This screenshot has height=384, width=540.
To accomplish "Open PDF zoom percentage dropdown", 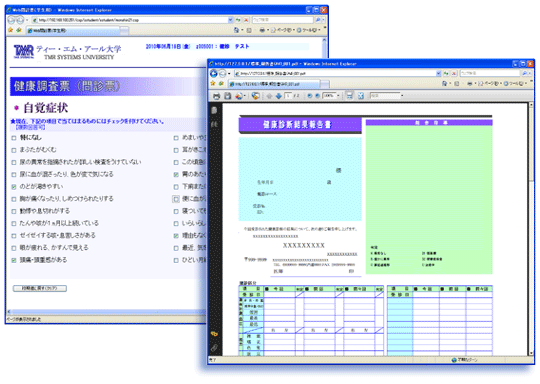I will (338, 96).
